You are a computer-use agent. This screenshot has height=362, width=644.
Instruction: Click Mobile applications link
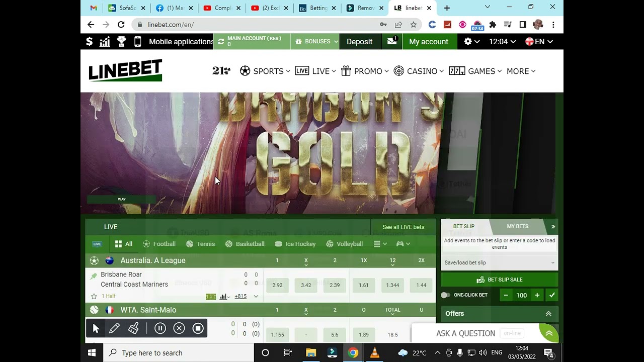click(x=181, y=42)
